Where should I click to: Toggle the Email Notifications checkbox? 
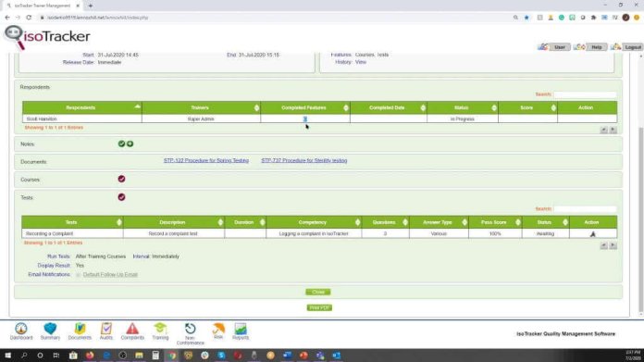[78, 274]
